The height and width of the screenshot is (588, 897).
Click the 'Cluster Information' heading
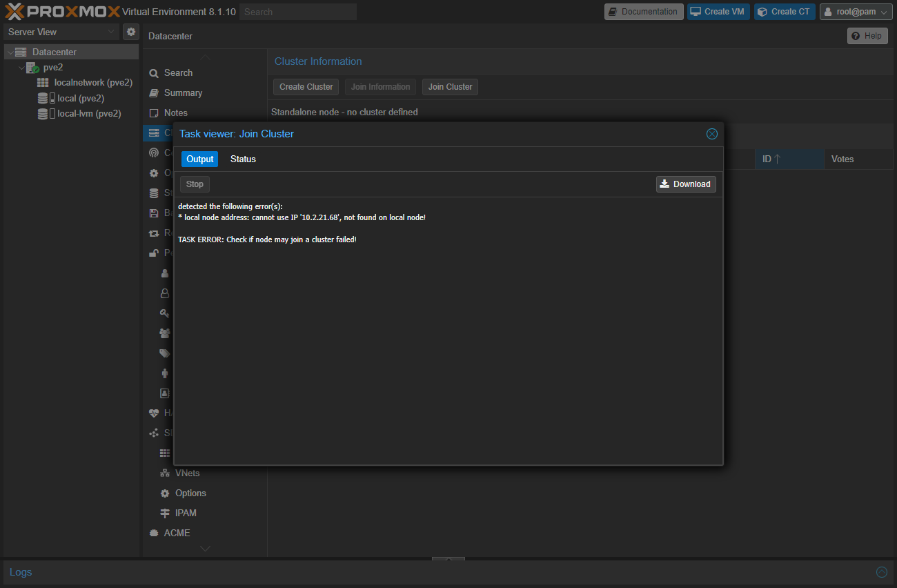click(318, 61)
